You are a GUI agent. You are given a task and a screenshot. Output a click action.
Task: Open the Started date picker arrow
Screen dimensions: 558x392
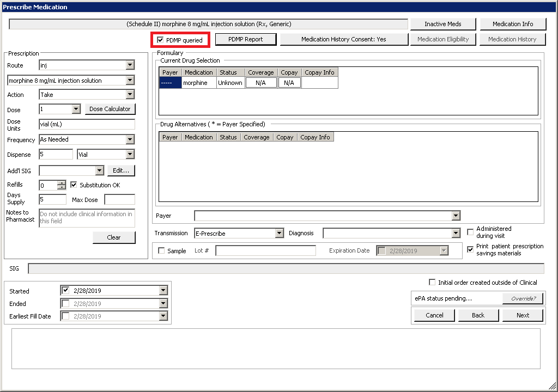pos(163,291)
